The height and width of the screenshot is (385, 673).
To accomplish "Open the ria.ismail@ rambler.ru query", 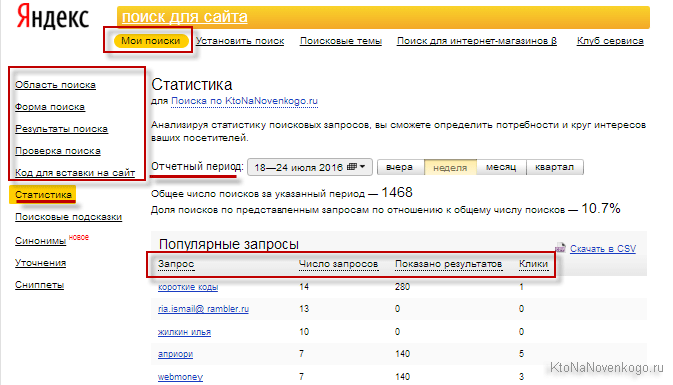I will [203, 309].
